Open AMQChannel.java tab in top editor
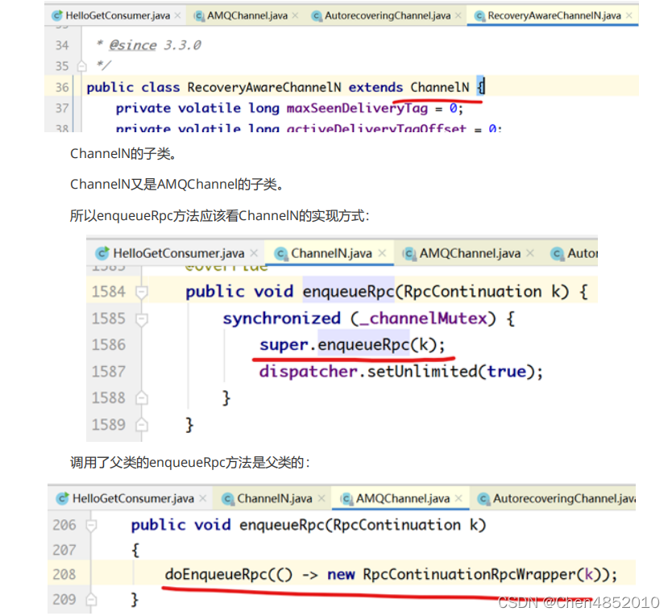This screenshot has height=616, width=672. pyautogui.click(x=247, y=16)
